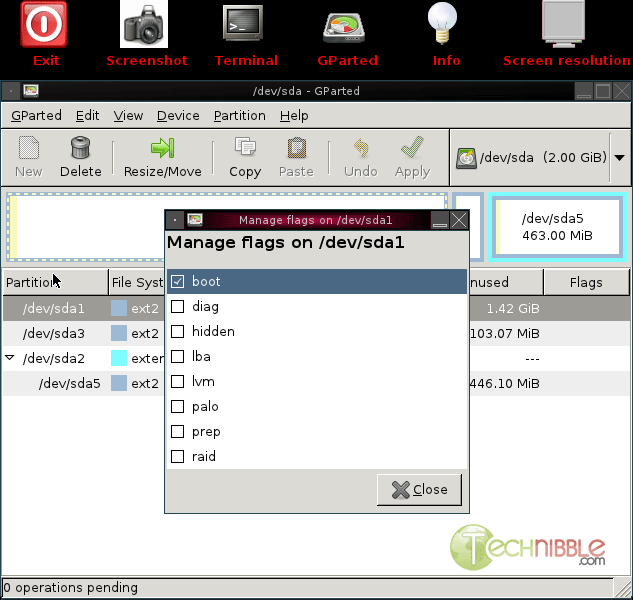Screen dimensions: 633x600
Task: Click the Exit power icon
Action: [x=44, y=24]
